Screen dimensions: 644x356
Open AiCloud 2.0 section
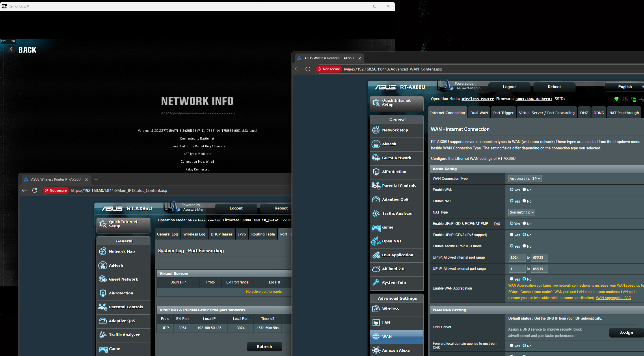click(397, 269)
